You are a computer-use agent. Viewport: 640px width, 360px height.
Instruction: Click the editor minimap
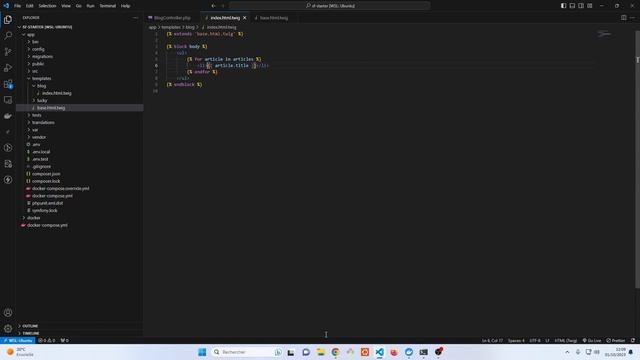click(604, 34)
